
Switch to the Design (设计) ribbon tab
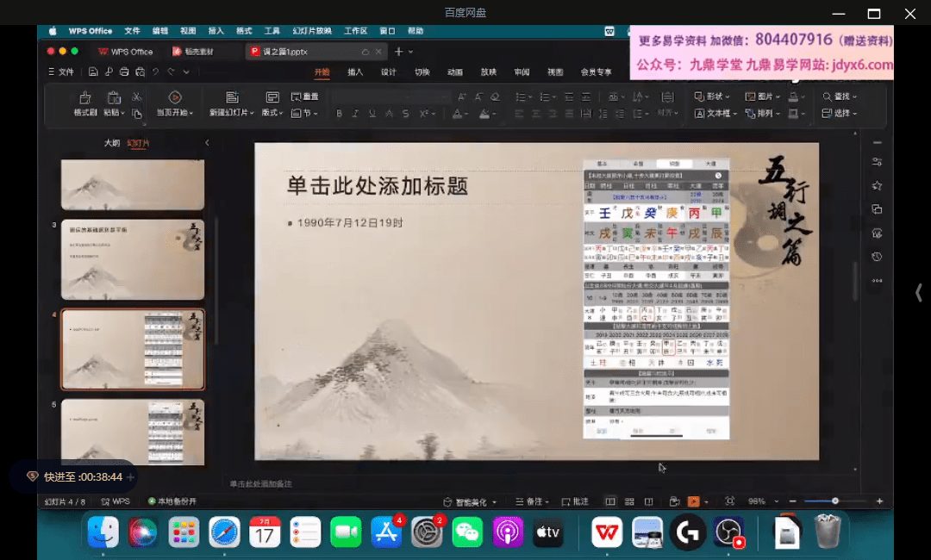[389, 72]
